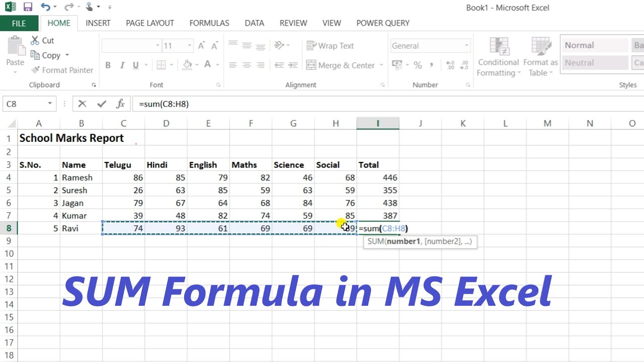Image resolution: width=644 pixels, height=362 pixels.
Task: Open the FILE tab
Action: [19, 23]
